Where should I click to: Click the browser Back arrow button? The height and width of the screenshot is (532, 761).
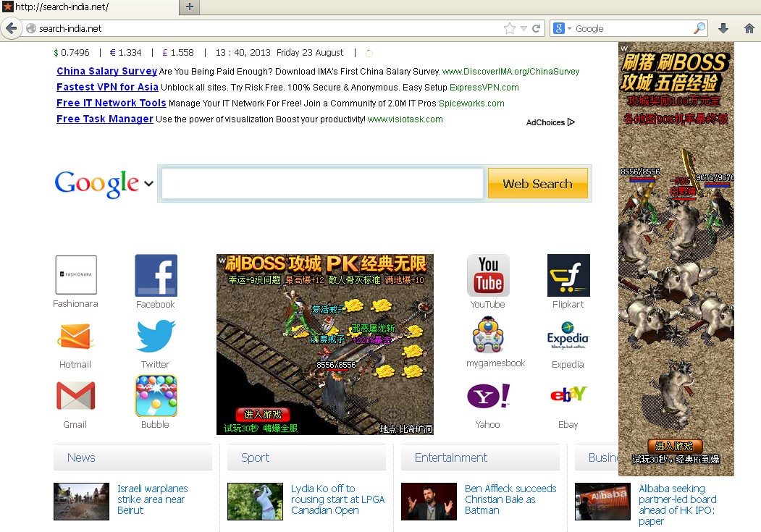pyautogui.click(x=11, y=28)
